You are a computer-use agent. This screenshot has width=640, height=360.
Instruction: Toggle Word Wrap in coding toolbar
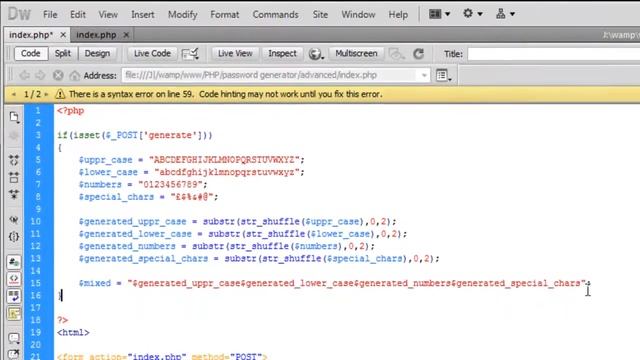[x=14, y=296]
